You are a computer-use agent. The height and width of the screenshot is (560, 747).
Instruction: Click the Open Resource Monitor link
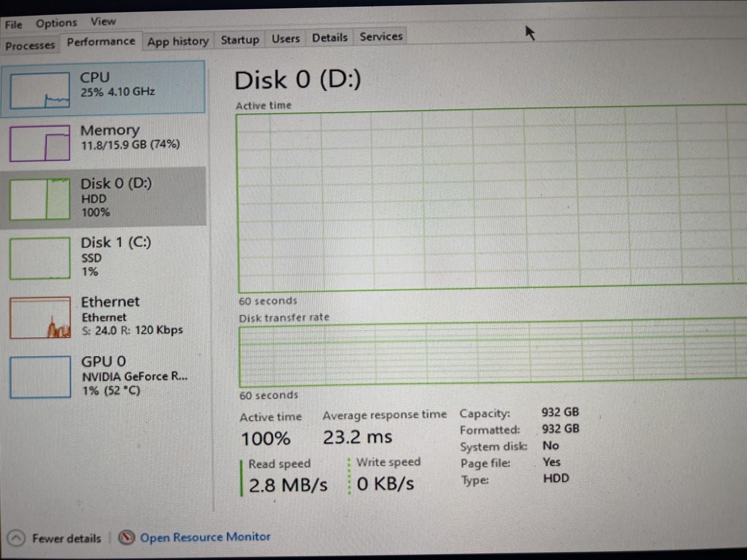tap(205, 537)
